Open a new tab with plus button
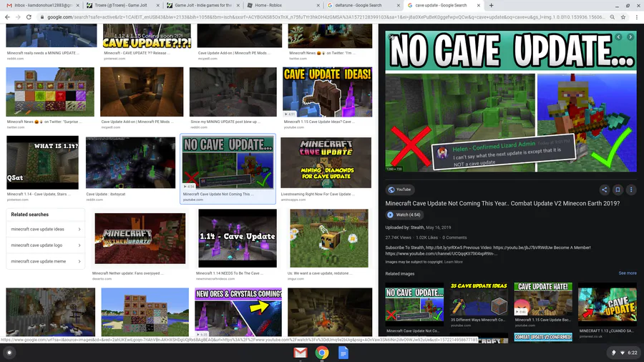 [491, 5]
